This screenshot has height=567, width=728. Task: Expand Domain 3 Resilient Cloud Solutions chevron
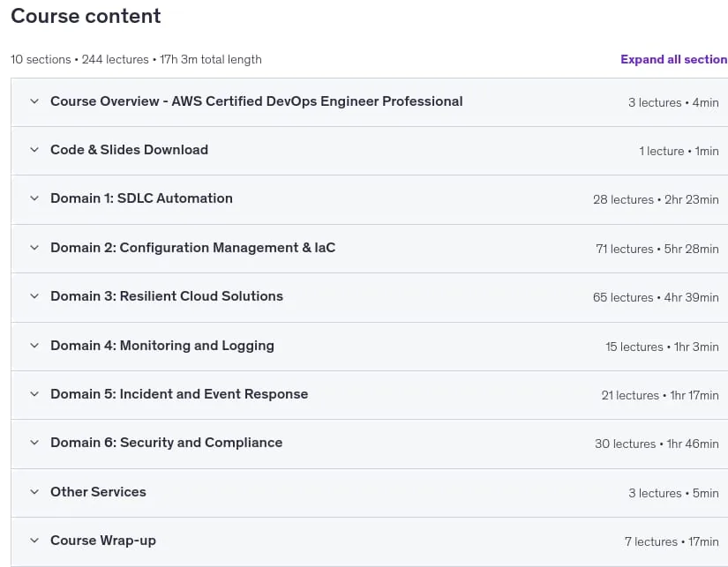coord(34,296)
